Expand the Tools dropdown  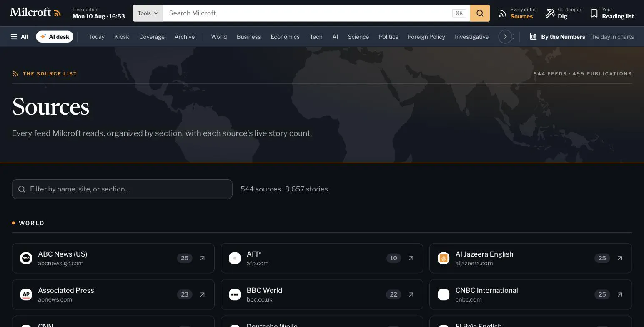pyautogui.click(x=148, y=13)
